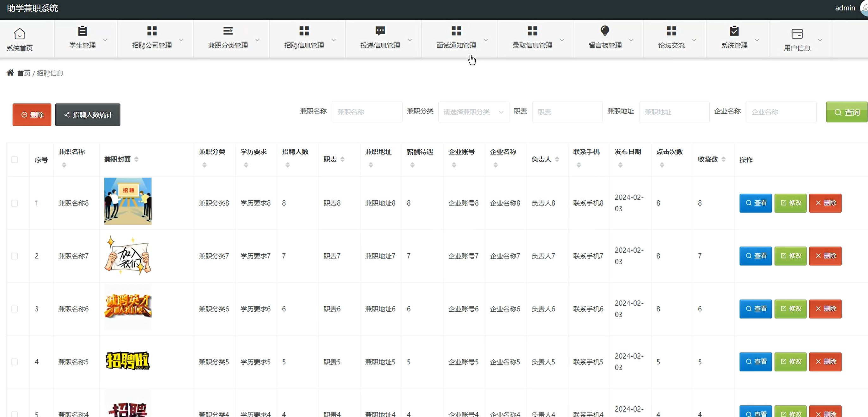The width and height of the screenshot is (868, 417).
Task: Click the 留言板管理 lightbulb icon
Action: (x=605, y=31)
